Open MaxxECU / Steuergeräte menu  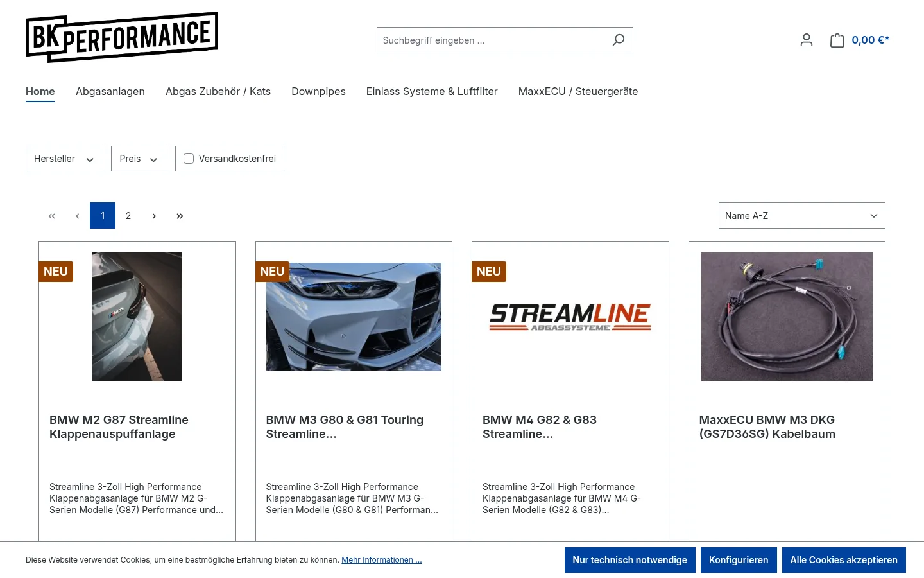[578, 91]
